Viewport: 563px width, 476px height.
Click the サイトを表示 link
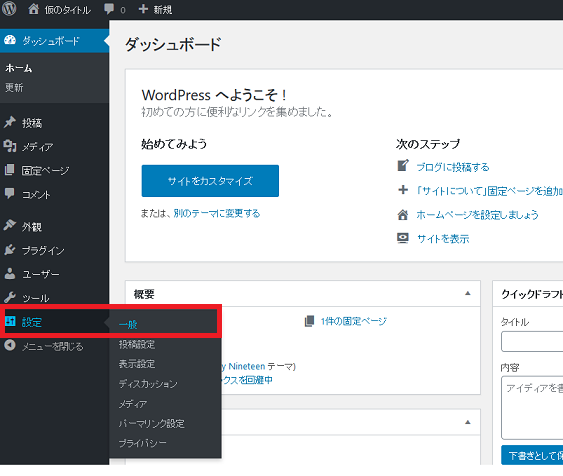click(x=443, y=239)
